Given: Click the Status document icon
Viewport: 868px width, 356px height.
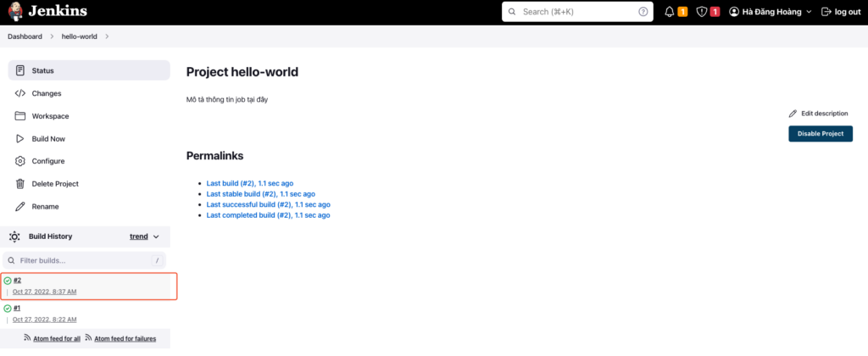Looking at the screenshot, I should (20, 70).
